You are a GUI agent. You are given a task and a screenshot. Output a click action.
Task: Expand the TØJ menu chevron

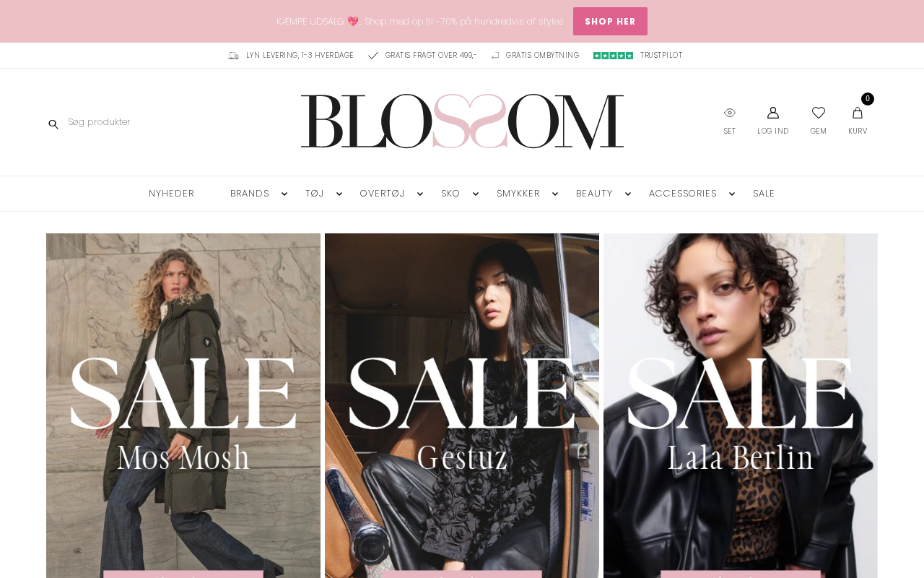tap(339, 194)
